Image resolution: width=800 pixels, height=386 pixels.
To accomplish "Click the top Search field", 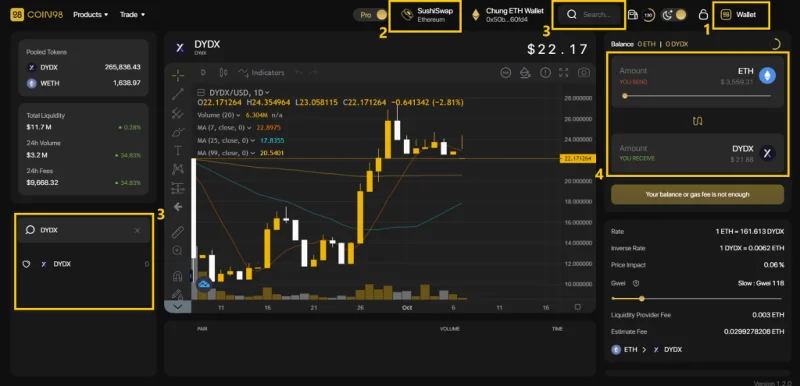I will pos(589,15).
